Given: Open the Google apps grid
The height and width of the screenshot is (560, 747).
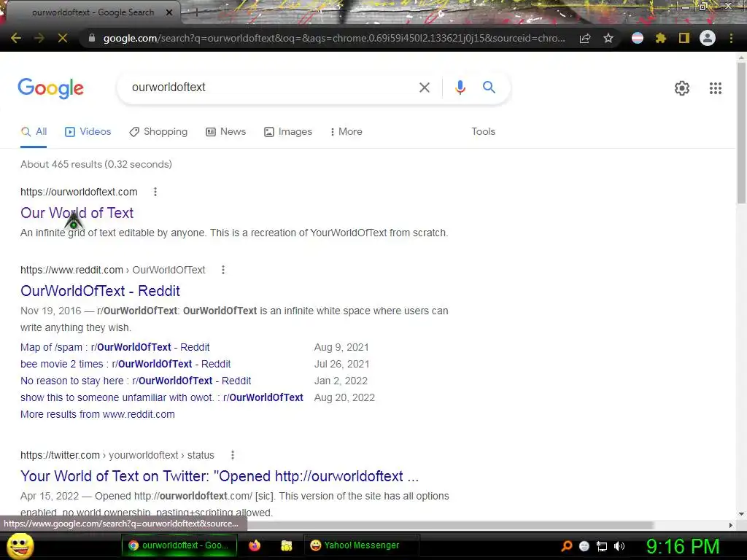Looking at the screenshot, I should coord(715,88).
